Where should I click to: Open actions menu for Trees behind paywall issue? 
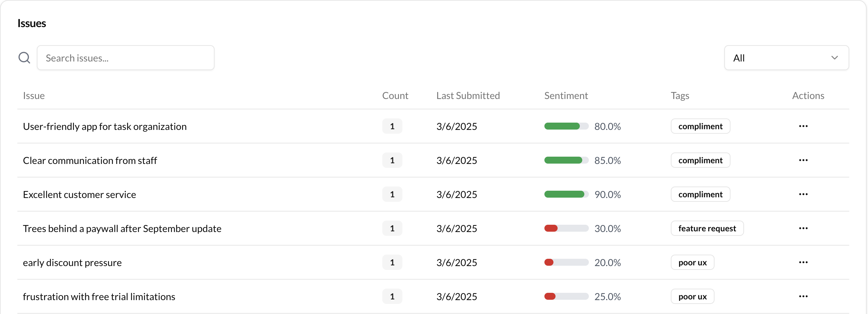coord(803,228)
